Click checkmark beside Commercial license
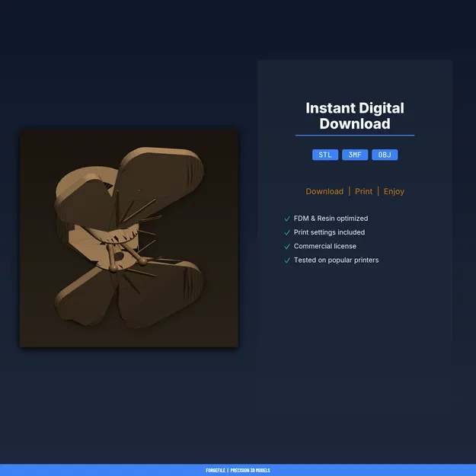The height and width of the screenshot is (476, 476). click(x=287, y=247)
